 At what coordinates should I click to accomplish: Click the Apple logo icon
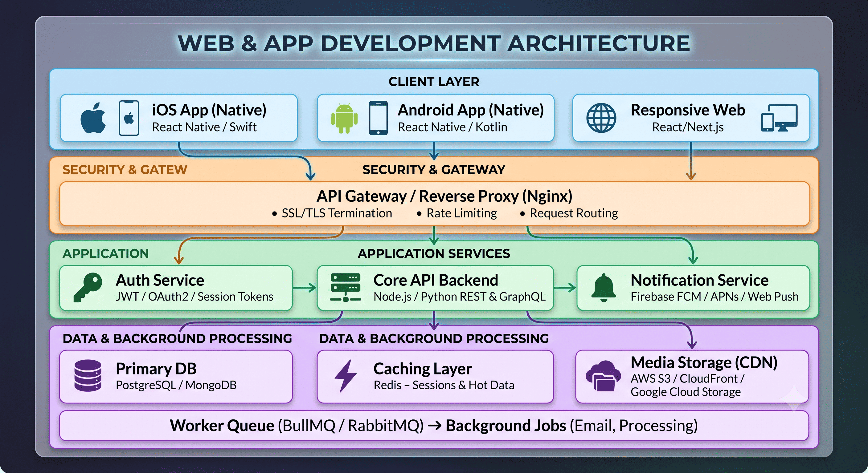click(93, 118)
